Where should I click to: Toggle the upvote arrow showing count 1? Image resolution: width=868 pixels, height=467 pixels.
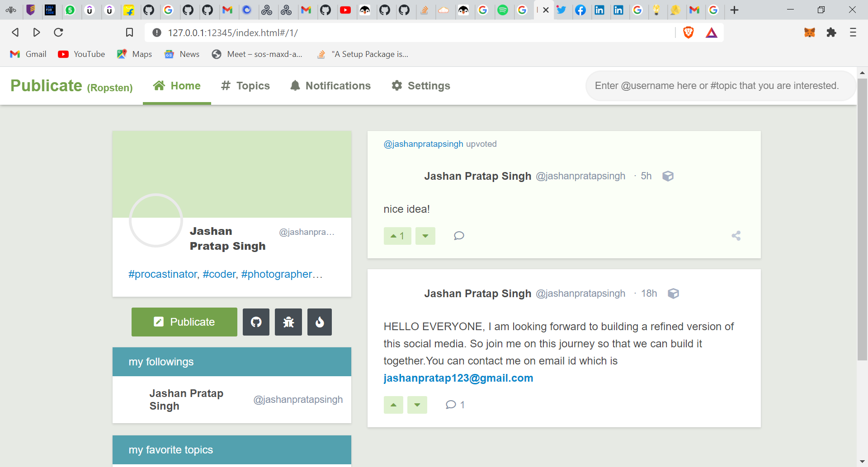coord(397,235)
